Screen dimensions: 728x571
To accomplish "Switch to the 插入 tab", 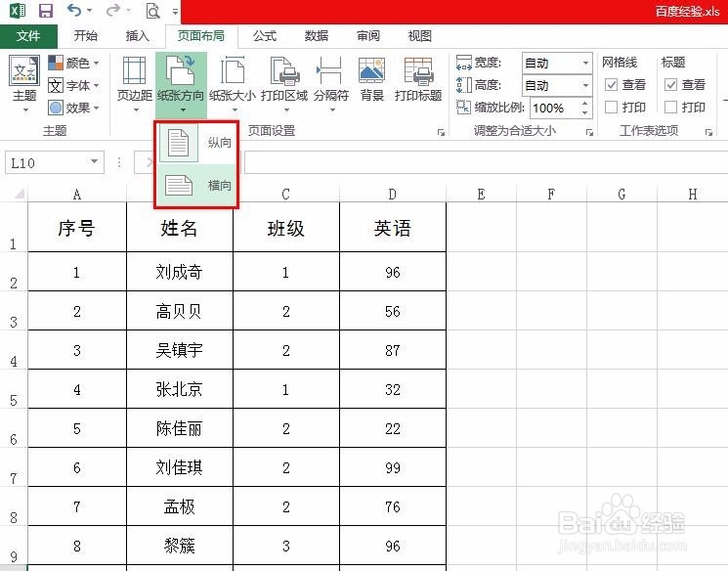I will point(138,36).
